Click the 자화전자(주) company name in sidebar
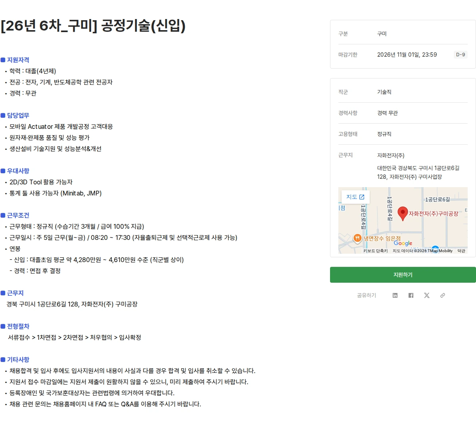 (x=391, y=155)
